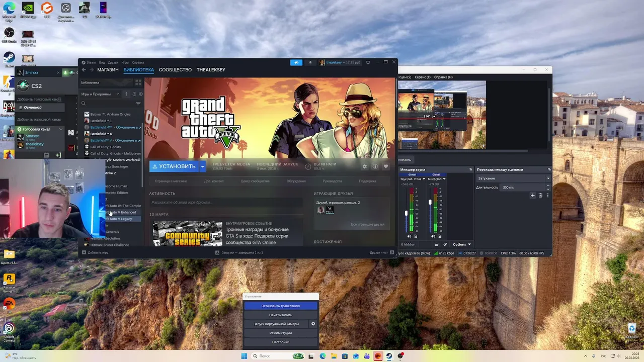Open library advanced filter icon

tap(138, 104)
